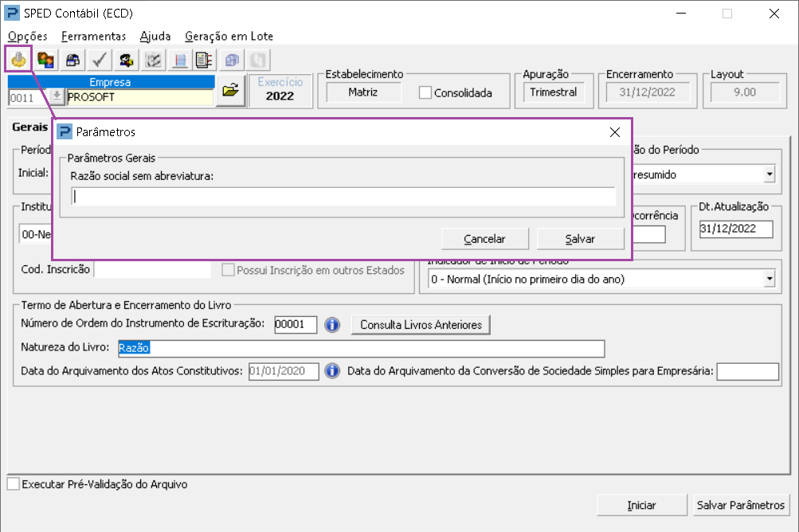Click the Conversão de Sociedade Simples date field
The height and width of the screenshot is (532, 799).
(747, 371)
